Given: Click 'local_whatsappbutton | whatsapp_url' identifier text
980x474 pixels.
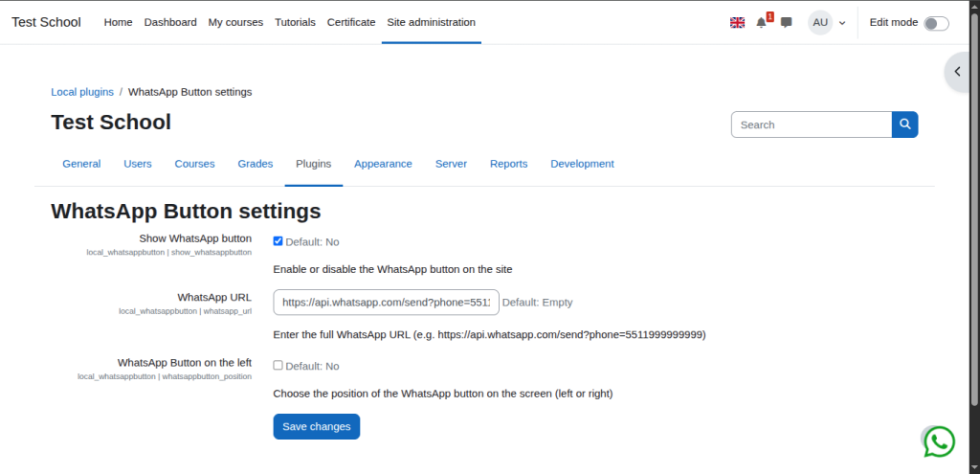Looking at the screenshot, I should coord(186,311).
